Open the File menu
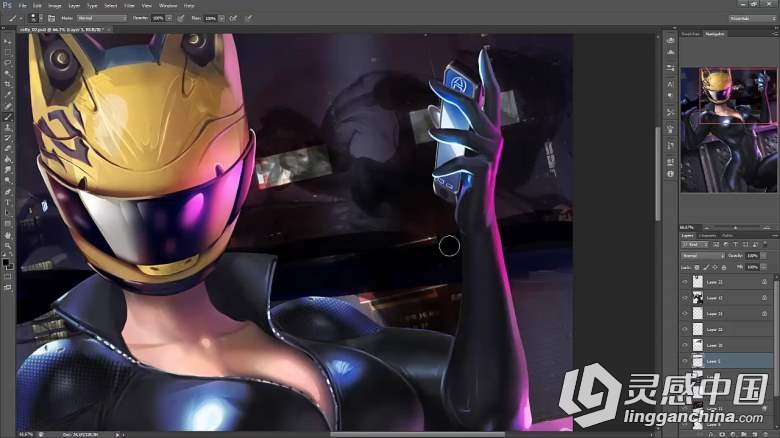This screenshot has width=780, height=438. pyautogui.click(x=22, y=5)
